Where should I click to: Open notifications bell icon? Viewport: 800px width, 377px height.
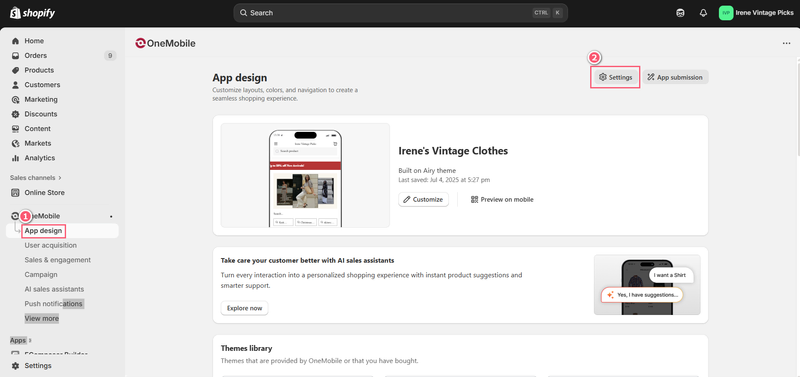coord(703,13)
